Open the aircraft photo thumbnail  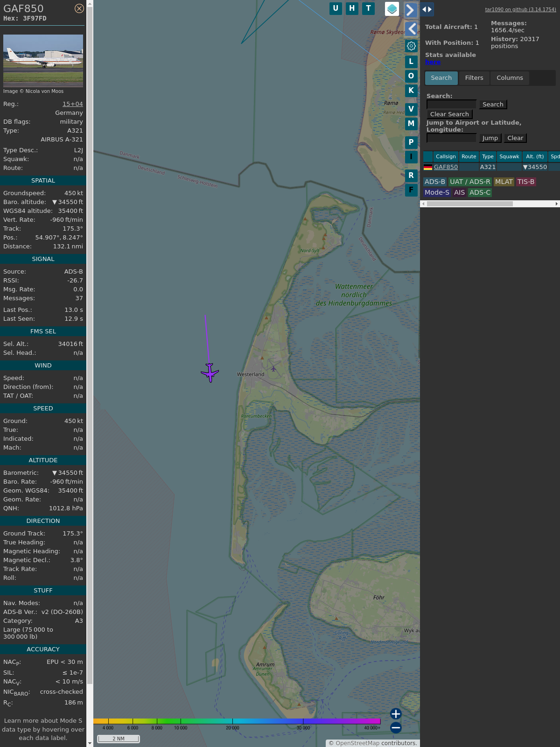(43, 61)
